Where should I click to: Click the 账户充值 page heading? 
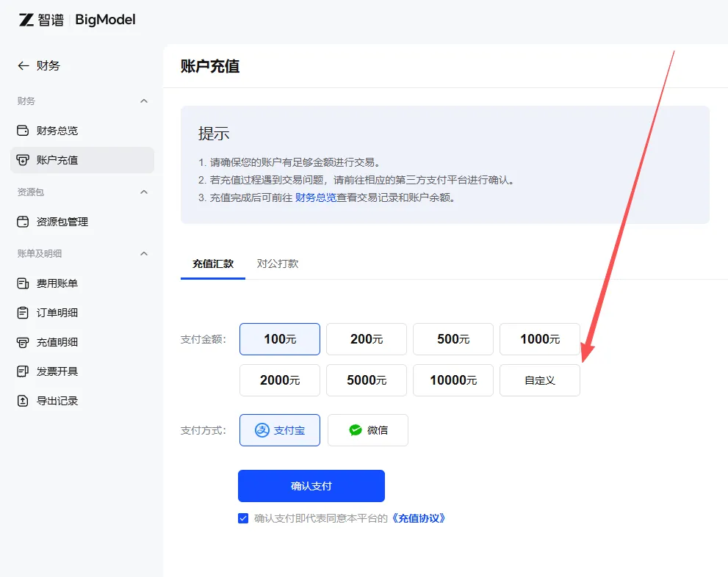click(x=210, y=66)
